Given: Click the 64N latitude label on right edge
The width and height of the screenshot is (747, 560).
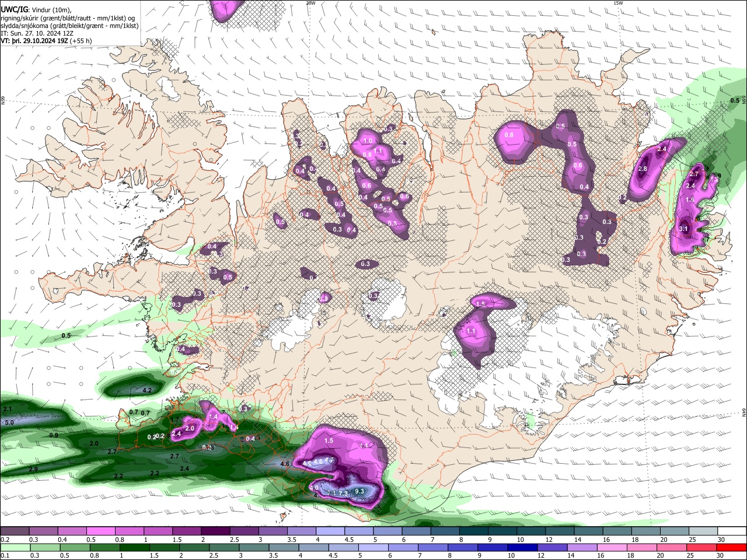Looking at the screenshot, I should point(744,412).
